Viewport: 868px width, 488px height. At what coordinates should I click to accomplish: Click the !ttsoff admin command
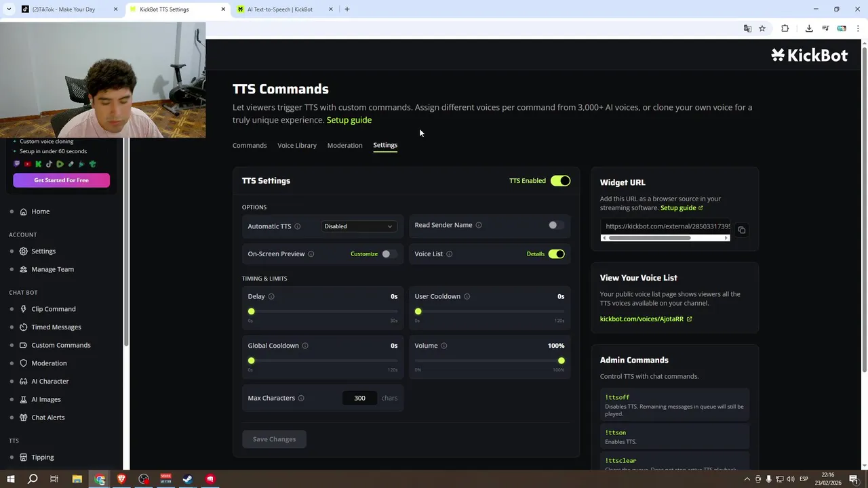coord(675,405)
